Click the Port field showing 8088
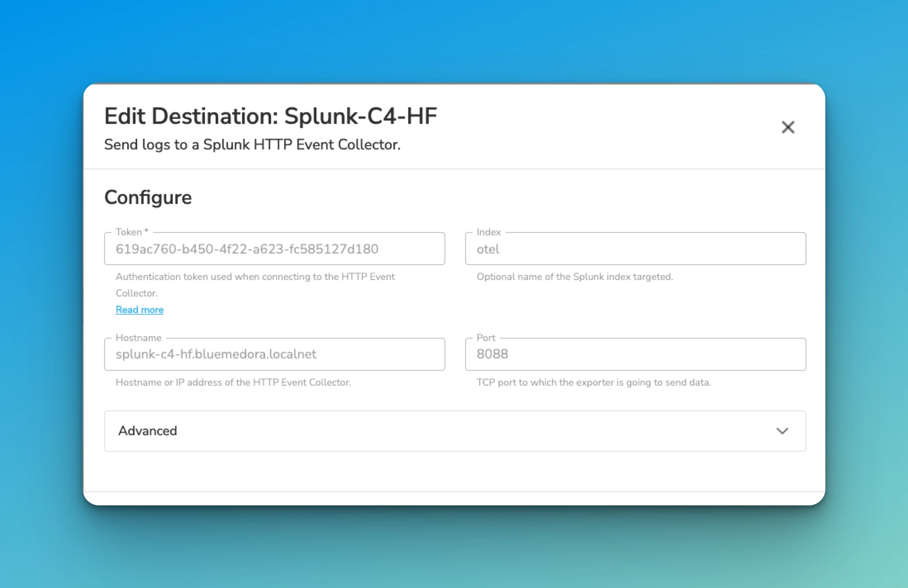The height and width of the screenshot is (588, 908). click(635, 354)
